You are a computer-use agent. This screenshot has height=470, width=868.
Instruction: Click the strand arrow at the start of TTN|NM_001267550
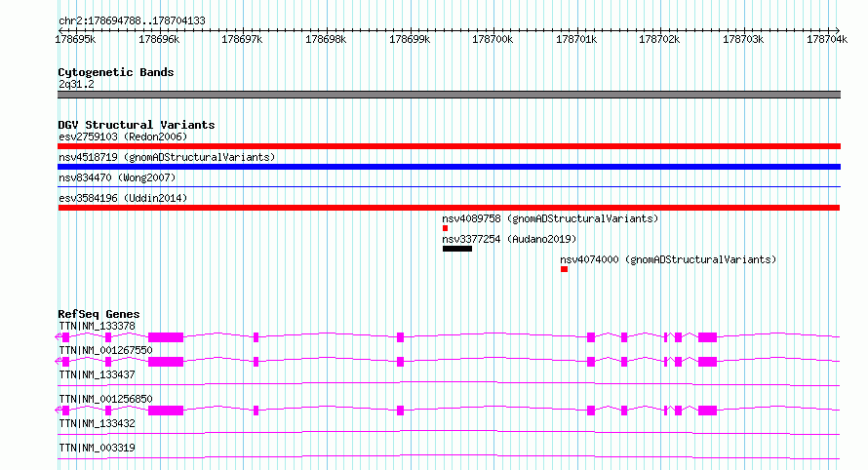(x=59, y=361)
